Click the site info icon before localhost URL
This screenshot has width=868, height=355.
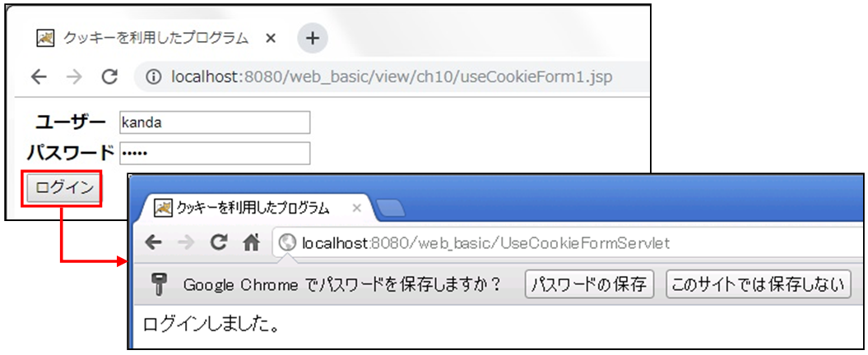[x=155, y=77]
